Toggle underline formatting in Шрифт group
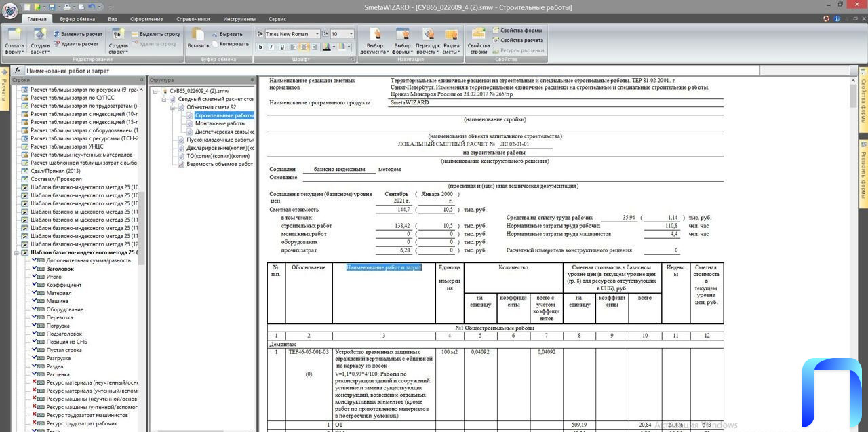Viewport: 868px width, 432px height. pos(282,47)
